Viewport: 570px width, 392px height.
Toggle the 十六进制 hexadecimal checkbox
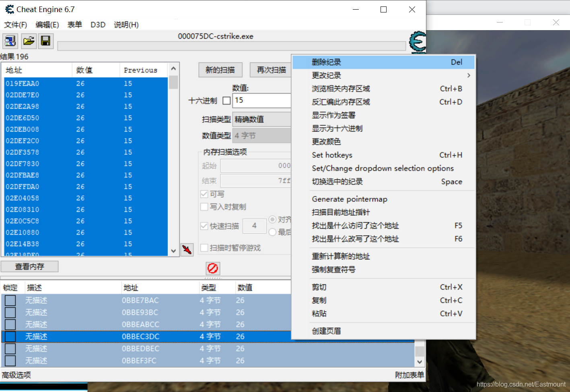(x=226, y=101)
